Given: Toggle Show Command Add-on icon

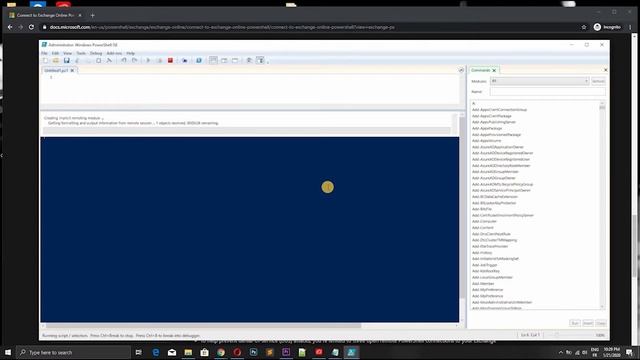Looking at the screenshot, I should point(260,60).
